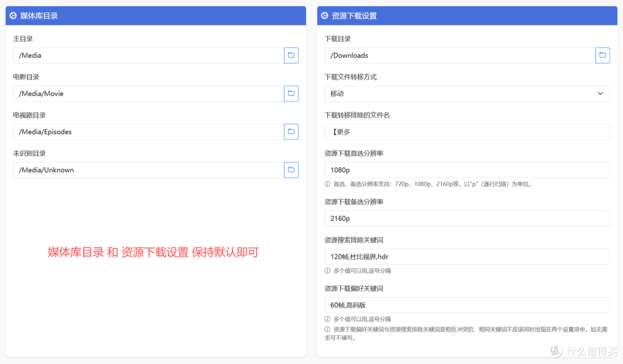Open folder picker for 主目录 /Media
The width and height of the screenshot is (623, 364).
[x=291, y=55]
